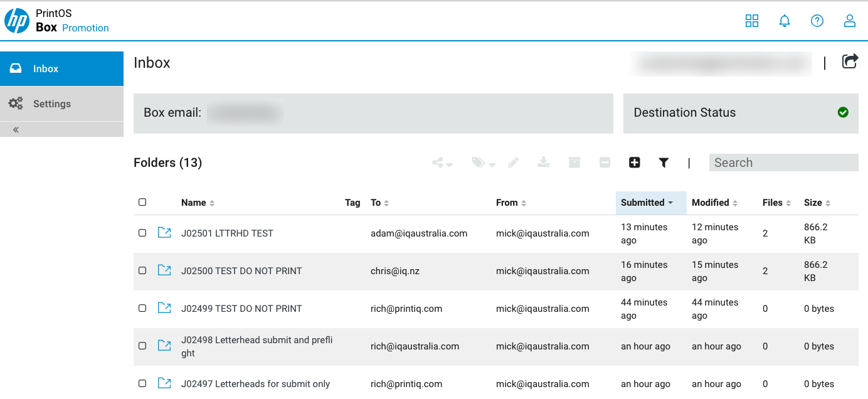Open the help question mark icon
This screenshot has height=399, width=868.
817,21
